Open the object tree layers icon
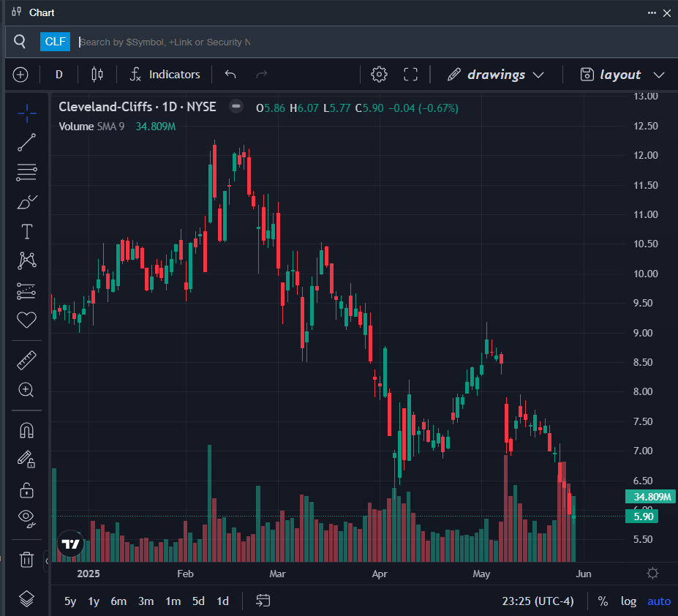Viewport: 678px width, 616px height. pos(27,598)
